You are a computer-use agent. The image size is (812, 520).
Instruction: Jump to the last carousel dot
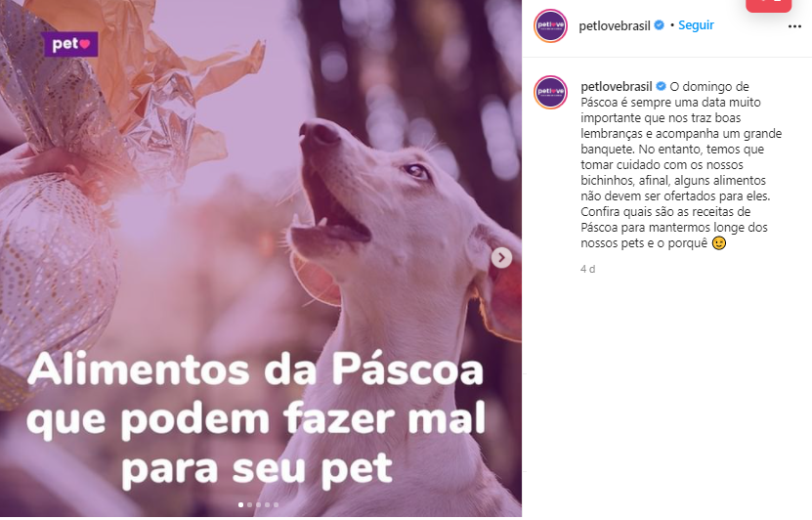[276, 504]
